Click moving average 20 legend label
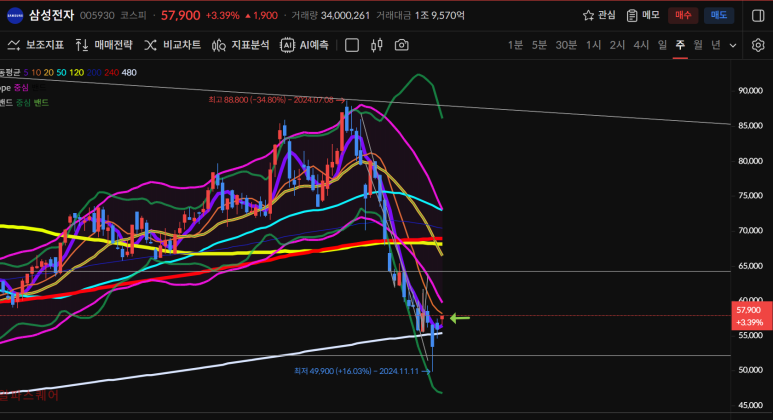Image resolution: width=773 pixels, height=420 pixels. click(48, 72)
